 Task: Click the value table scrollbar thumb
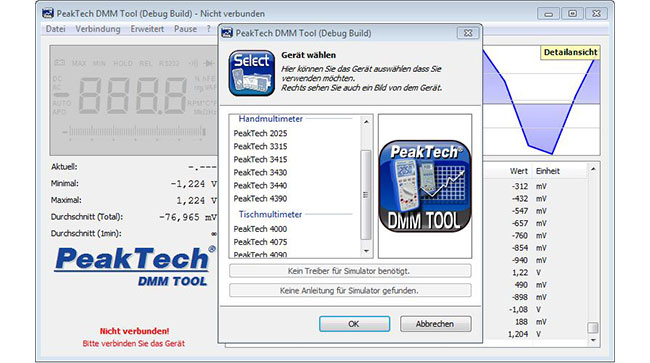click(593, 328)
